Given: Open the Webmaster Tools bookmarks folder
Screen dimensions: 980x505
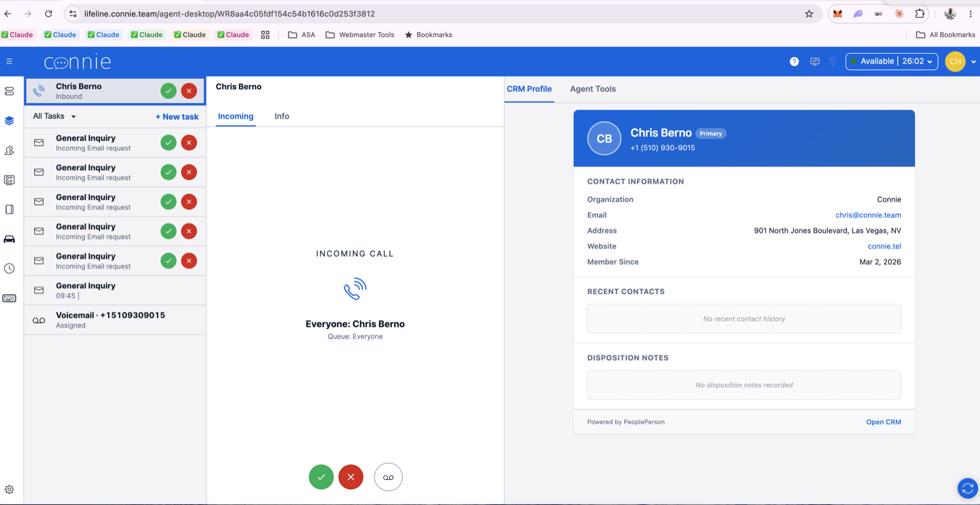Looking at the screenshot, I should tap(360, 35).
